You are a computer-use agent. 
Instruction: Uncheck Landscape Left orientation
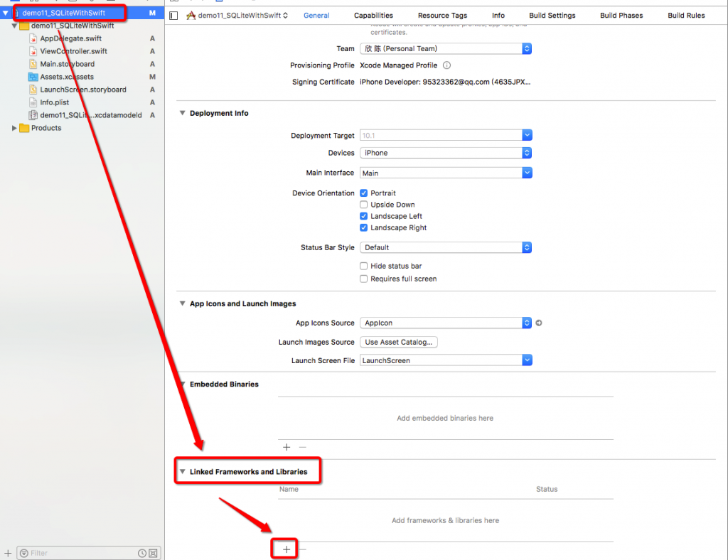pyautogui.click(x=363, y=216)
